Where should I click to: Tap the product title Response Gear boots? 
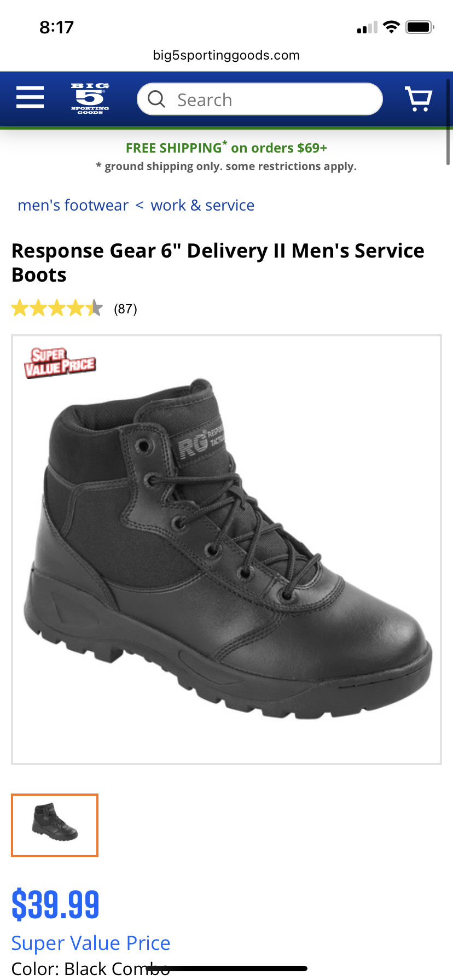[218, 262]
